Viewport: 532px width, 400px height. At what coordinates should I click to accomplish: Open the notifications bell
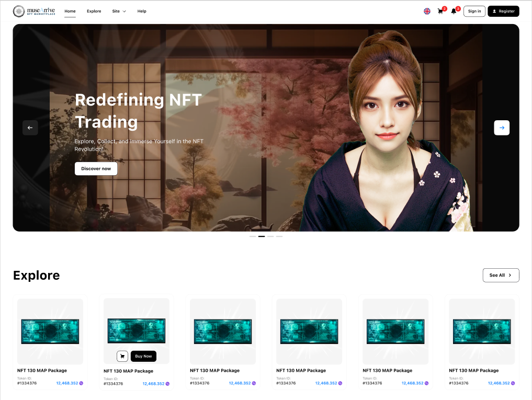(454, 11)
